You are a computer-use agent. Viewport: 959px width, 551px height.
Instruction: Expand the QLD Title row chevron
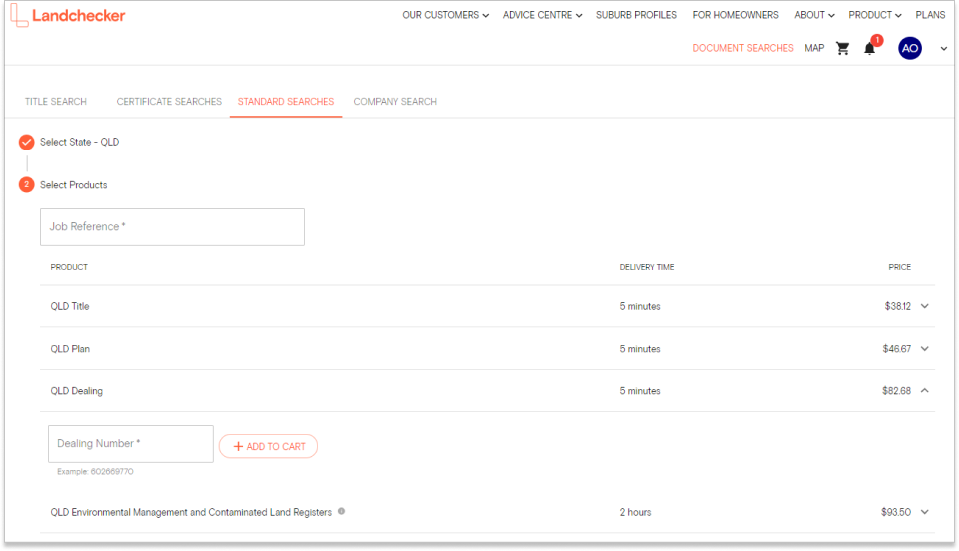(x=924, y=306)
